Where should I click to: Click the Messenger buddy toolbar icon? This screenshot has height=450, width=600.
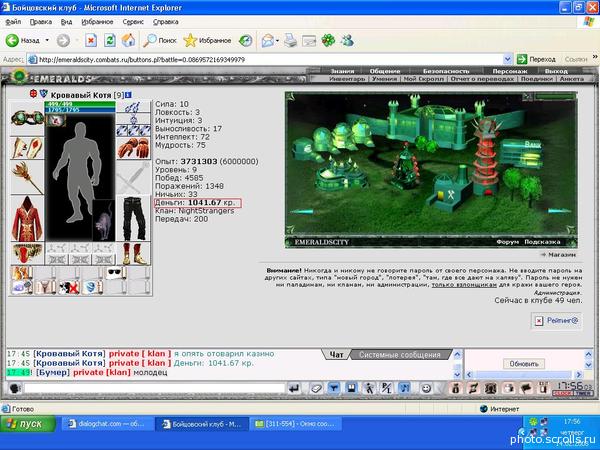coord(347,40)
